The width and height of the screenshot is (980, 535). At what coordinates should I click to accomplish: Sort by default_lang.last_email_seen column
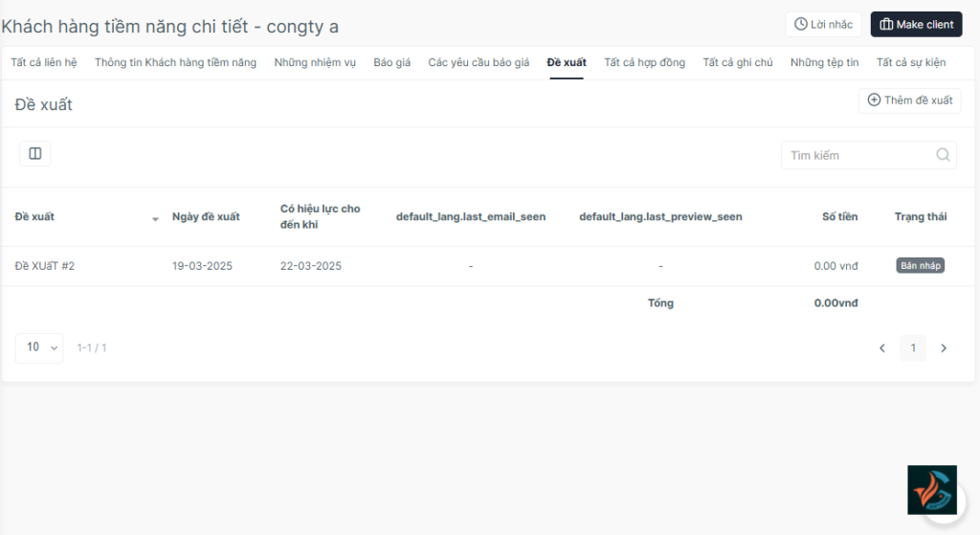[x=471, y=217]
